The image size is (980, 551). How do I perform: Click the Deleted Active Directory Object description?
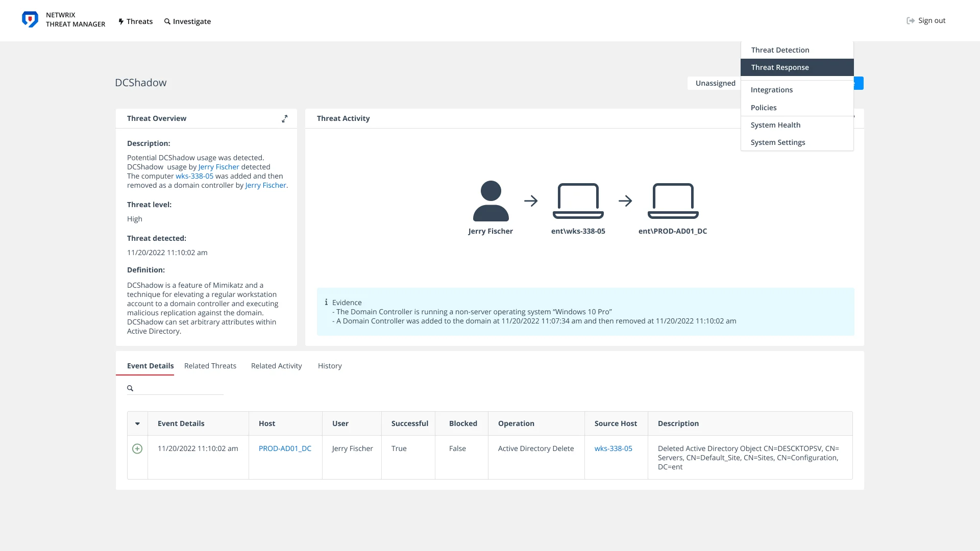click(748, 458)
